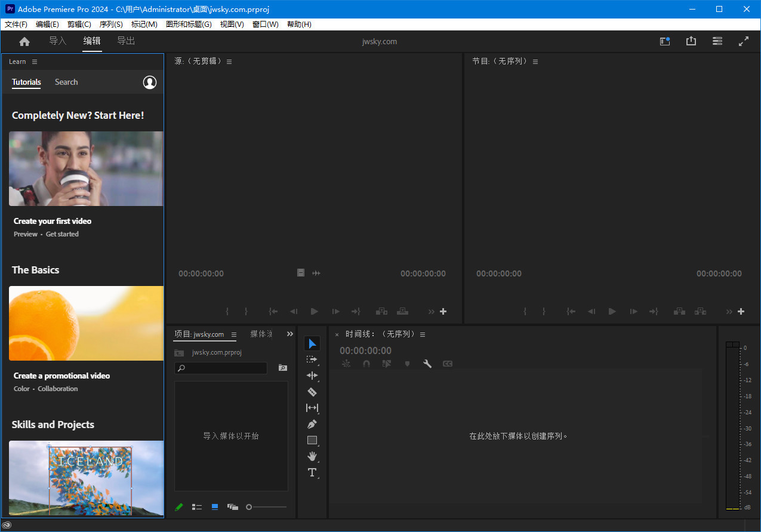
Task: Open the Workspaces dropdown in header
Action: (x=717, y=41)
